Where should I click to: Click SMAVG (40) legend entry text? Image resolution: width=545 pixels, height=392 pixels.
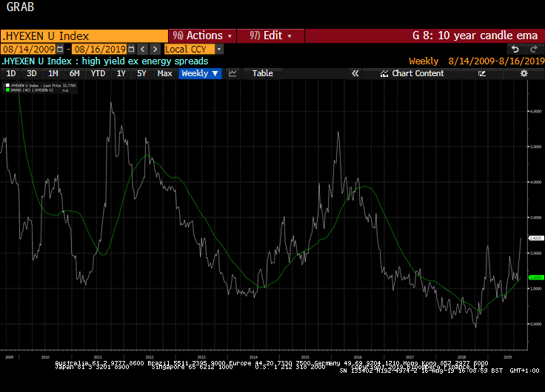click(32, 90)
